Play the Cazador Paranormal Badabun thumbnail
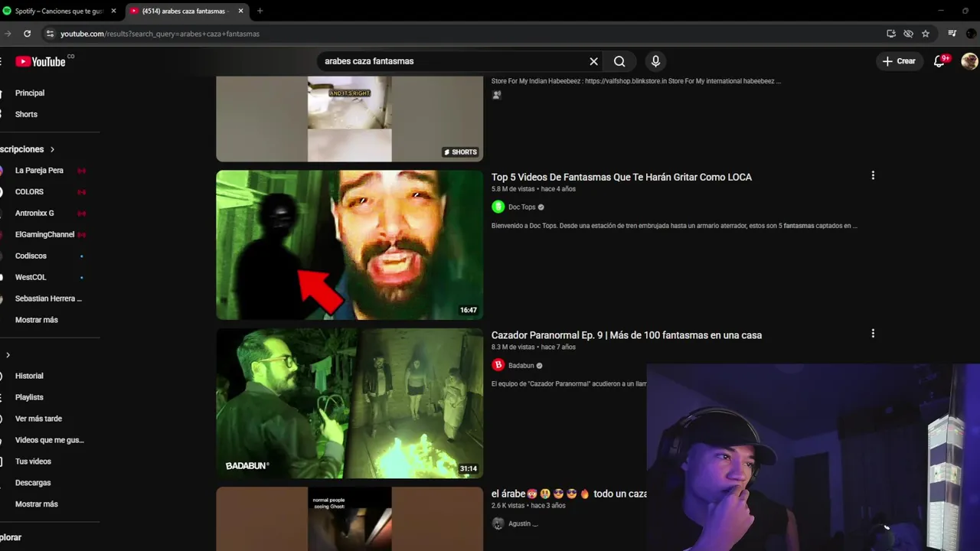The height and width of the screenshot is (551, 980). [350, 403]
